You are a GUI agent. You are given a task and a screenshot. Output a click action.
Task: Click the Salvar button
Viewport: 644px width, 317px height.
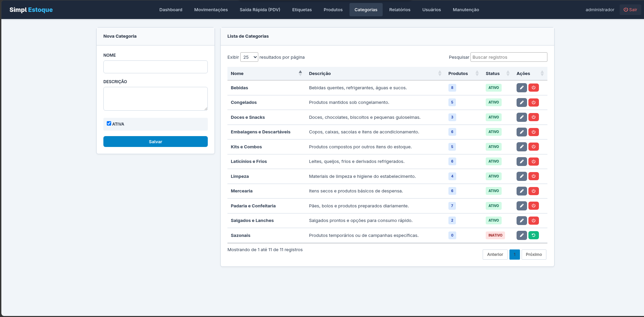point(156,142)
